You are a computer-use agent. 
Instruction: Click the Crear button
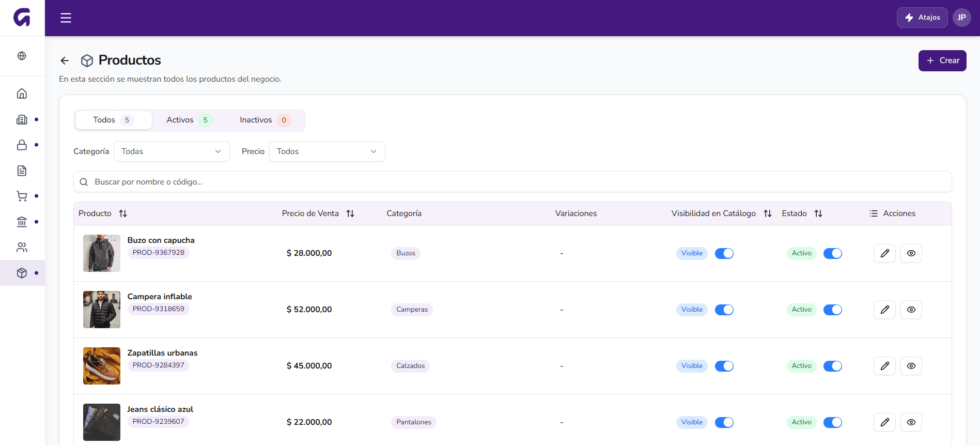tap(942, 60)
